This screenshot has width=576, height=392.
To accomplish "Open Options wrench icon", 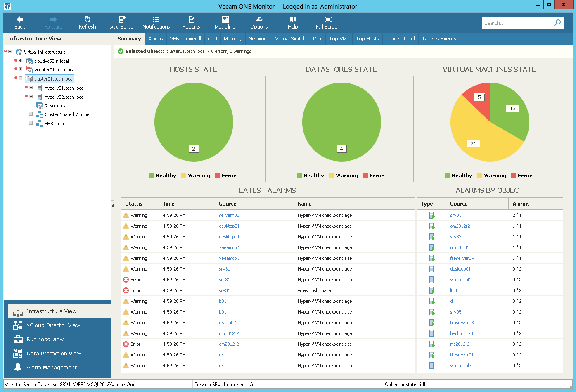I will (259, 19).
